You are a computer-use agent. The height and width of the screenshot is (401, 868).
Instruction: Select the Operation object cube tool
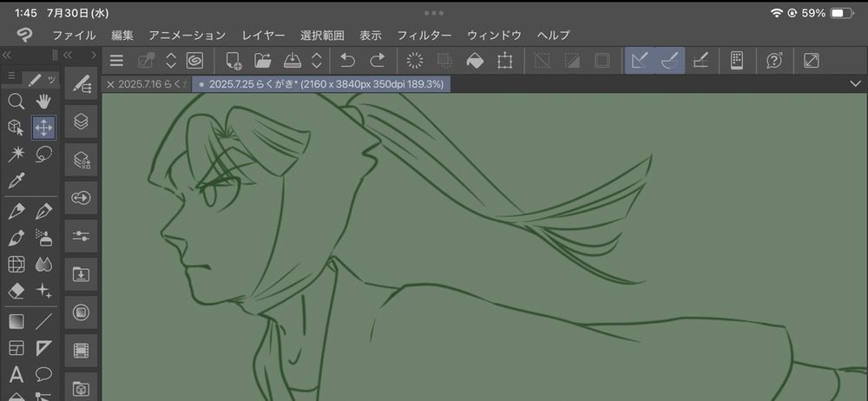[x=16, y=128]
